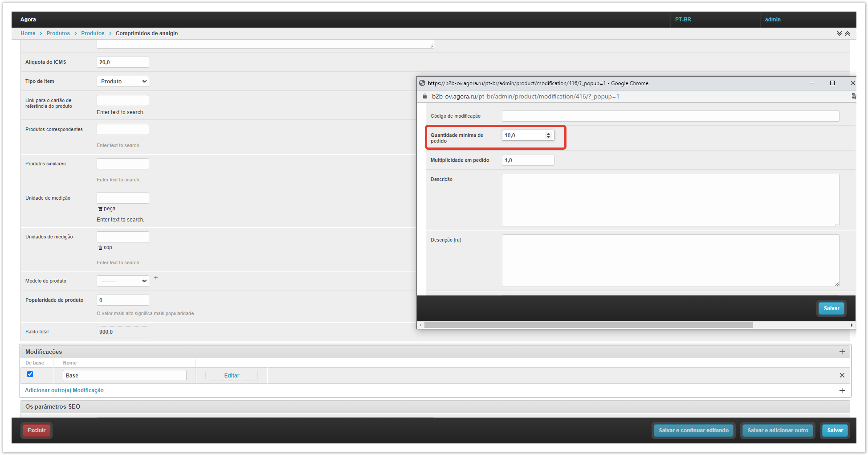868x455 pixels.
Task: Expand all sections with double down chevron
Action: point(839,33)
